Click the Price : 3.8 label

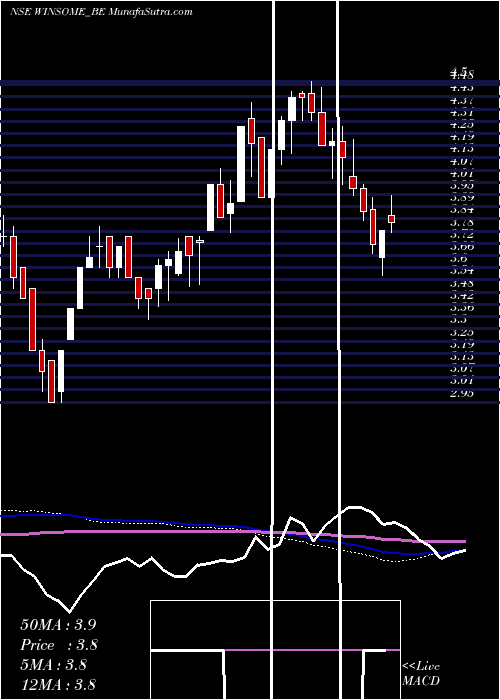[x=59, y=645]
